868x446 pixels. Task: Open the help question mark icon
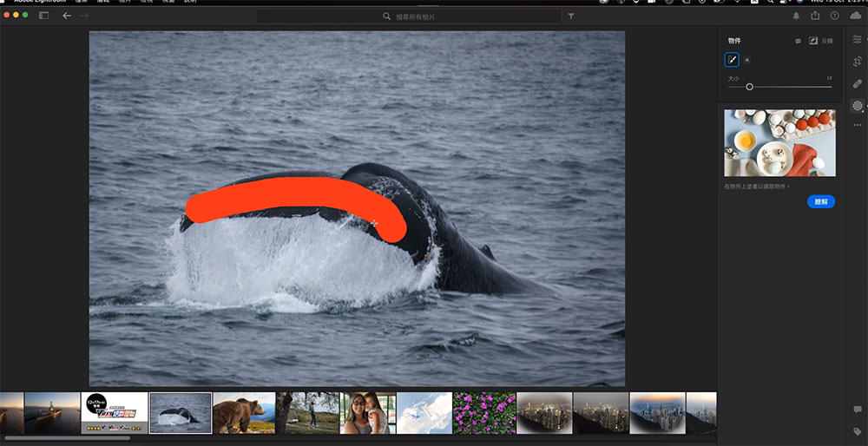tap(835, 16)
